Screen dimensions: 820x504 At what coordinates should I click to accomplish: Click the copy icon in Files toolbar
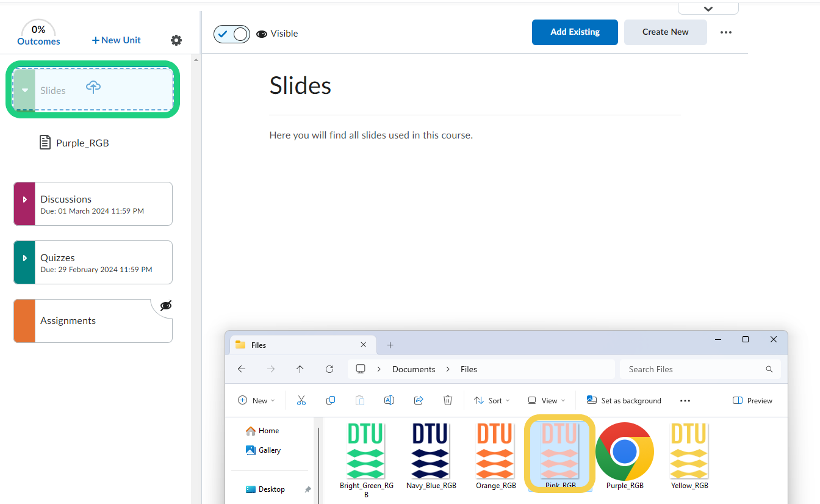[x=331, y=400]
